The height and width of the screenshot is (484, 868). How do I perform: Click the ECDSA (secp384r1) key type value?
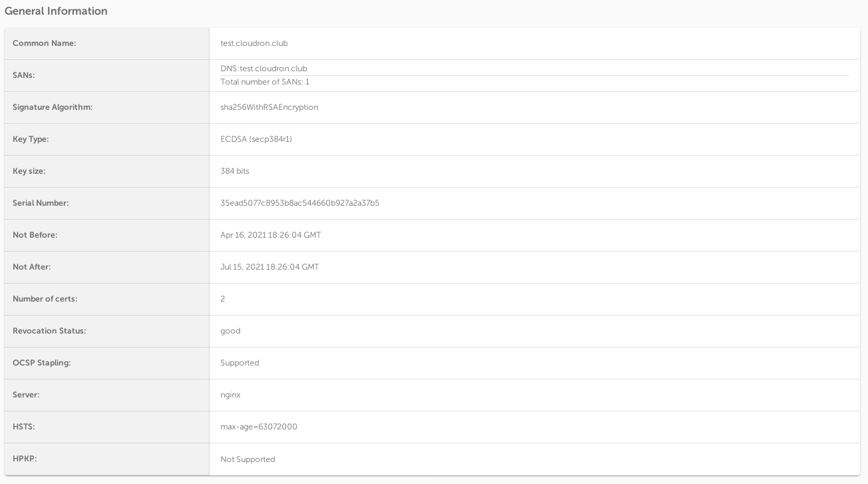[255, 139]
